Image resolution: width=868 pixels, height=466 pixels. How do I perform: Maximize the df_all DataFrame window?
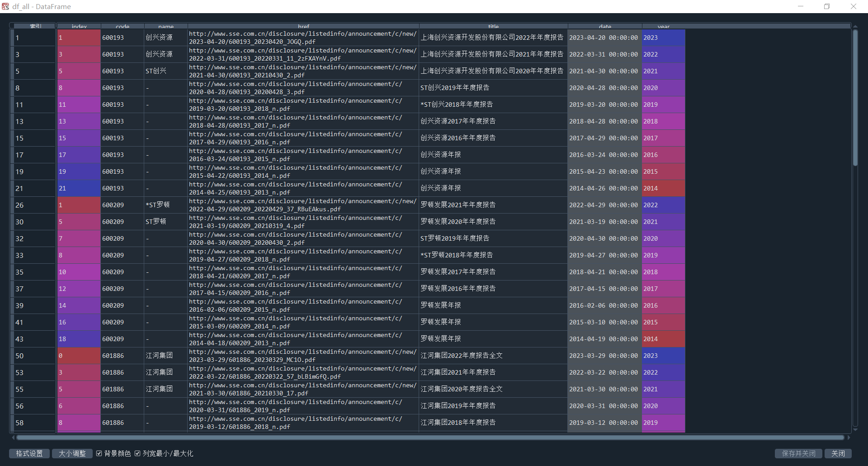pos(827,6)
